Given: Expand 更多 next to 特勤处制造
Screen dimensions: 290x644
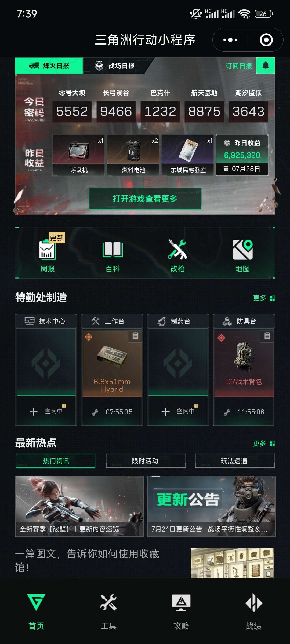Looking at the screenshot, I should [264, 298].
